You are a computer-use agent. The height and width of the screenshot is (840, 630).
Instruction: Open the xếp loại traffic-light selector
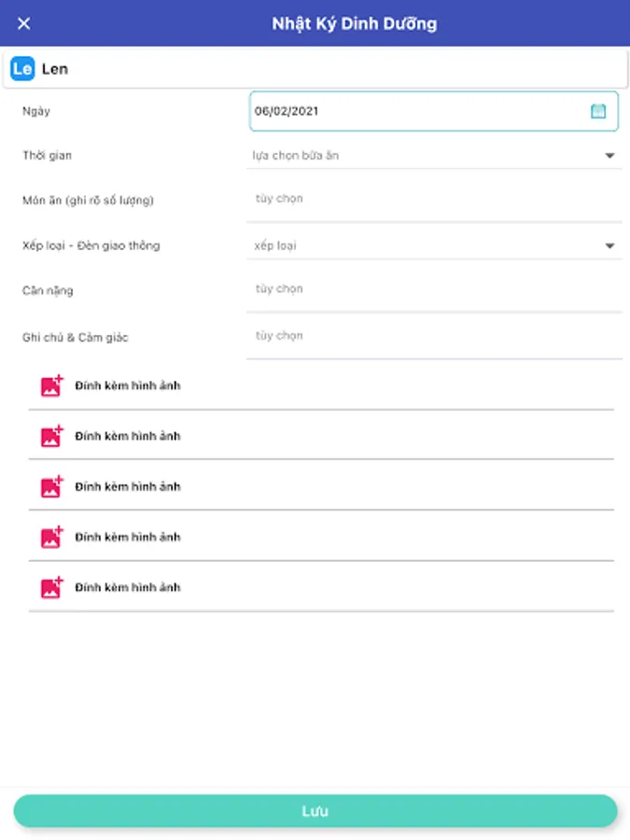tap(434, 245)
